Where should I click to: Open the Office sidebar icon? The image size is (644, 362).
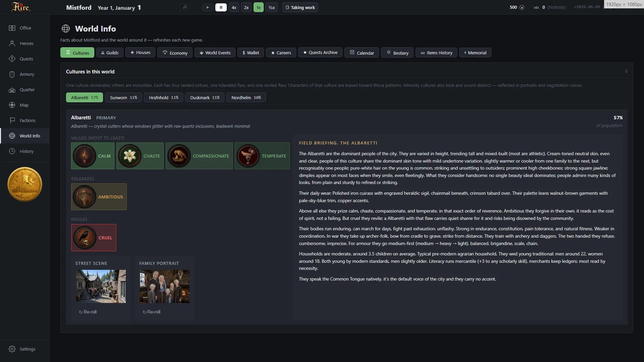point(12,28)
